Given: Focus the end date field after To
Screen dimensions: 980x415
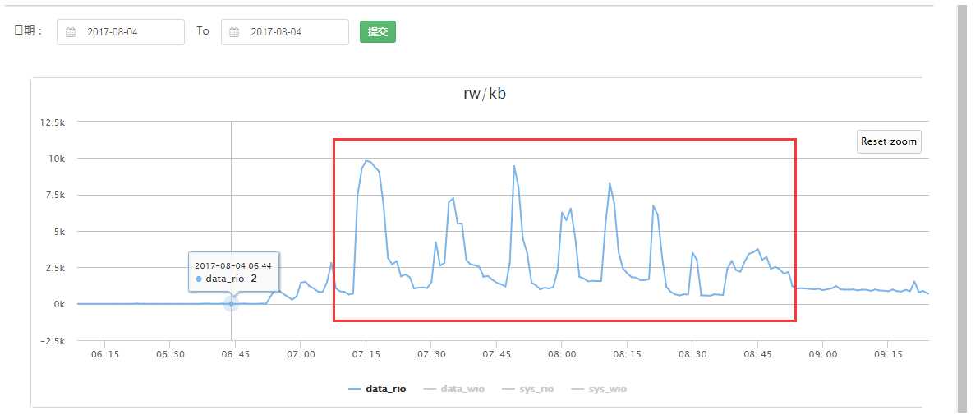Looking at the screenshot, I should click(285, 32).
